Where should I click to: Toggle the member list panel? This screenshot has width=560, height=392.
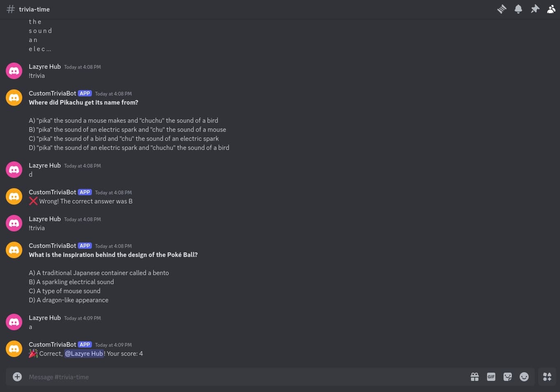coord(551,9)
